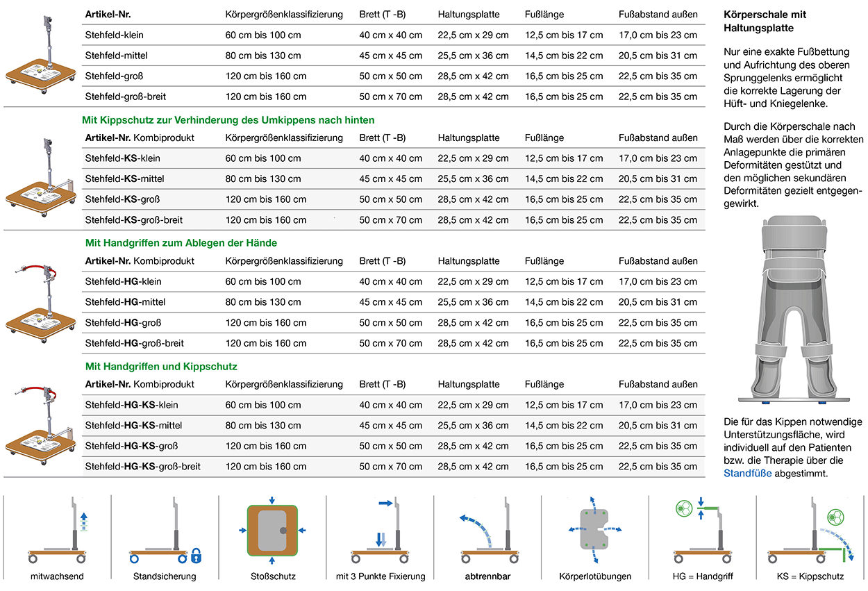This screenshot has width=868, height=591.
Task: Select the Stehfeld-klein table row
Action: click(115, 35)
